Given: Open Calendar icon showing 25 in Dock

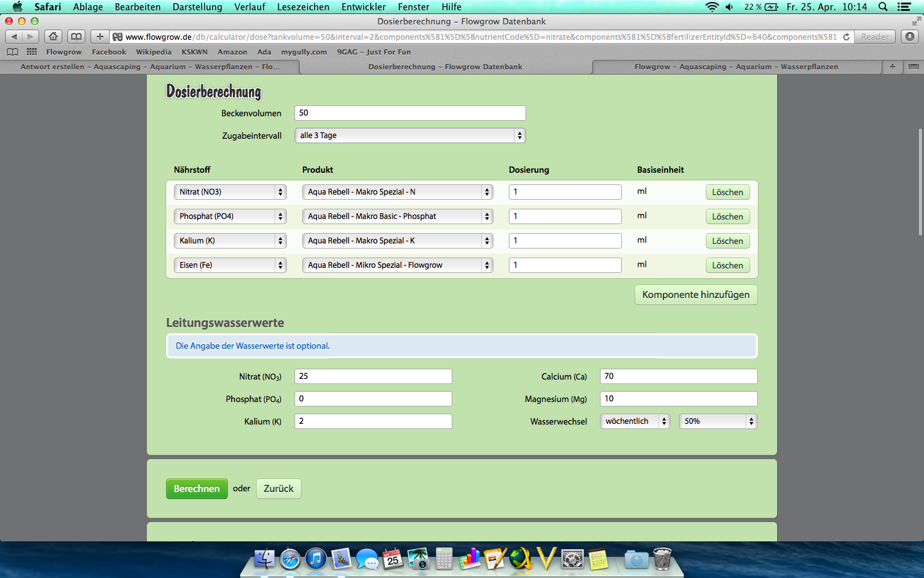Looking at the screenshot, I should click(x=393, y=559).
